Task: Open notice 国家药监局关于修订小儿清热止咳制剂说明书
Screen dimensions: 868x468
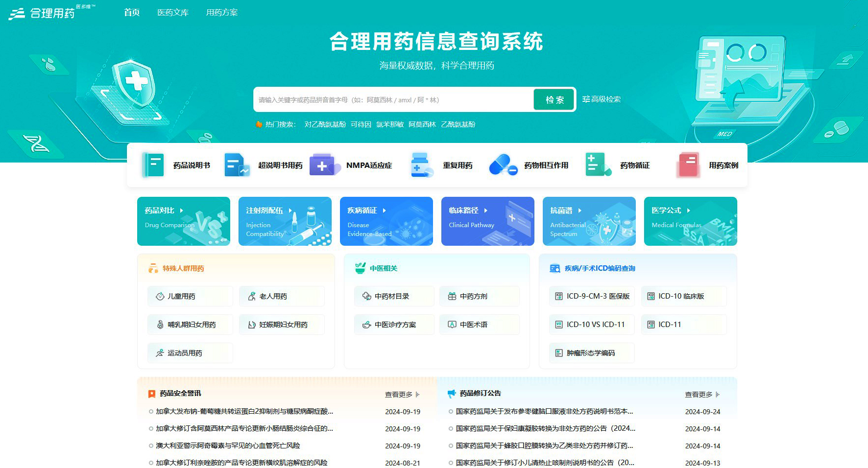Action: pos(545,463)
